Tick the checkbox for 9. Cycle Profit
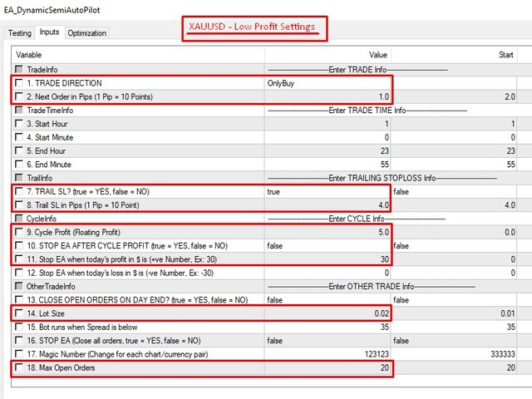 pos(19,232)
